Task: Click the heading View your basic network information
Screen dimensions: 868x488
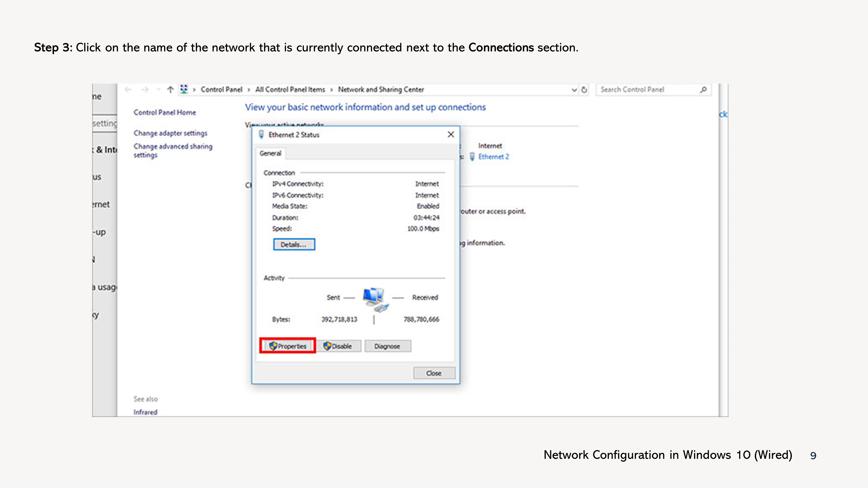Action: click(365, 107)
